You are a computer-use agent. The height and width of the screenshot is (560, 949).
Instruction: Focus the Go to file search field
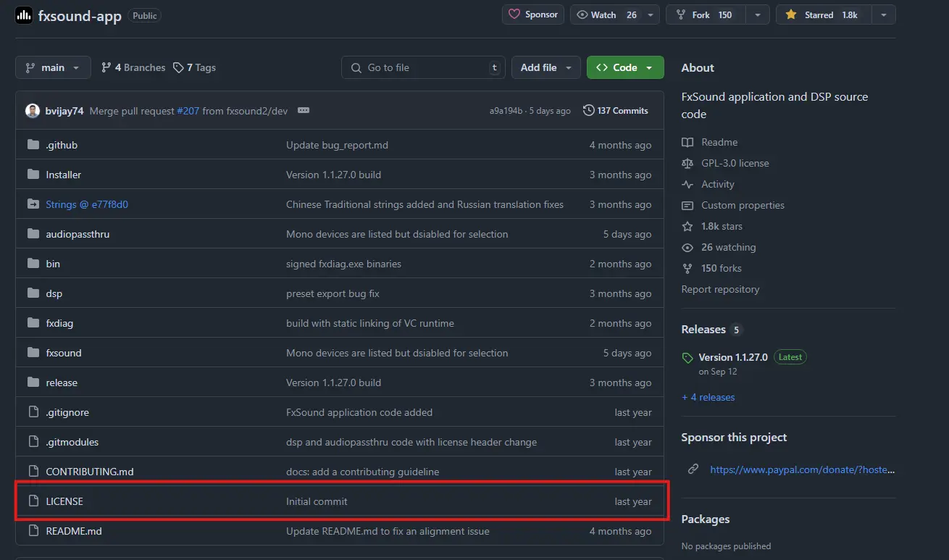tap(424, 67)
